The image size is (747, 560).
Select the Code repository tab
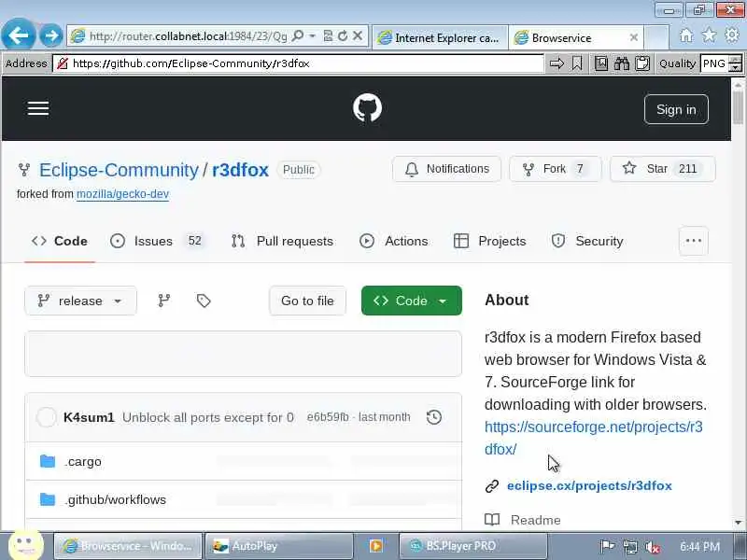pos(60,241)
